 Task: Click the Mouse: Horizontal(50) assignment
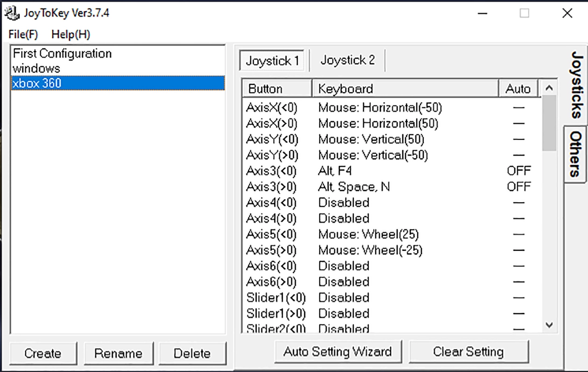click(378, 124)
